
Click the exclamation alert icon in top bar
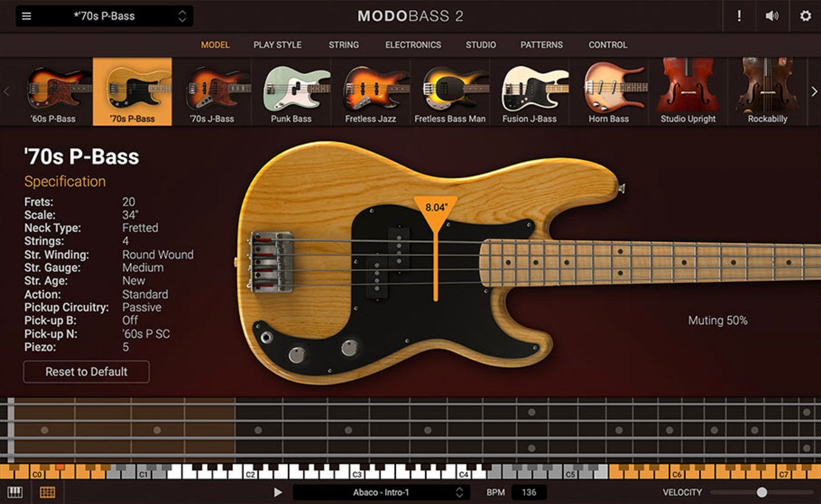coord(738,16)
